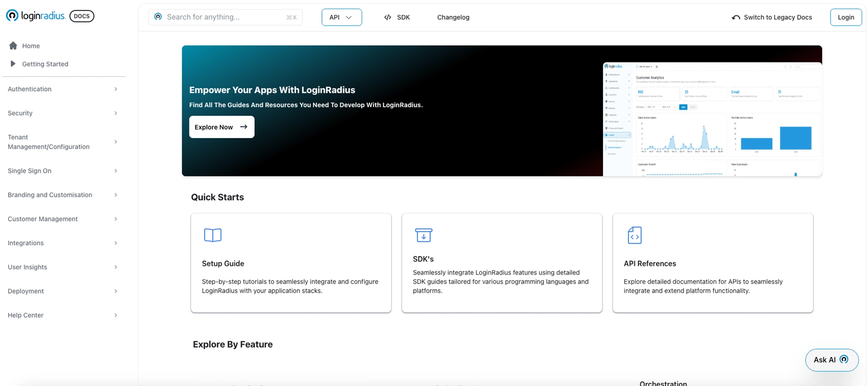868x386 pixels.
Task: Click Empower Your Apps With LoginRadius headline
Action: click(272, 90)
